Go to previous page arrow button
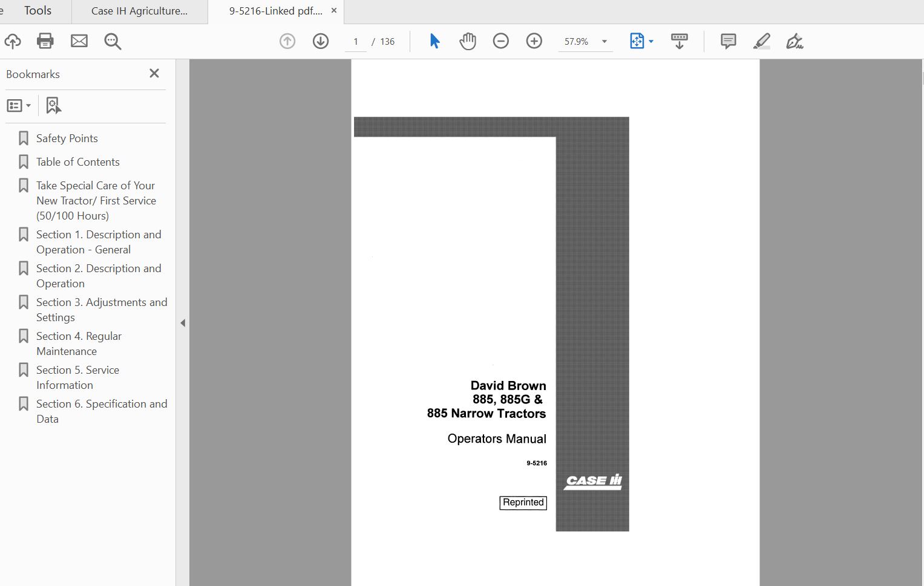This screenshot has width=924, height=586. click(287, 41)
